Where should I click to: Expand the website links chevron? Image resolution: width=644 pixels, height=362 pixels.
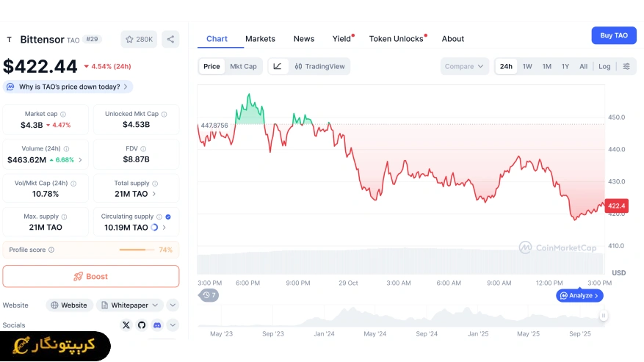(x=173, y=305)
